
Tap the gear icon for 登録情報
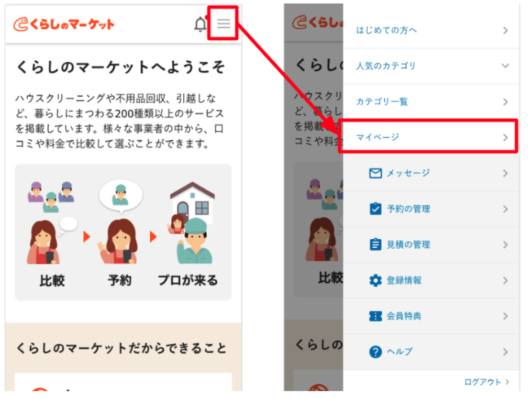(375, 280)
